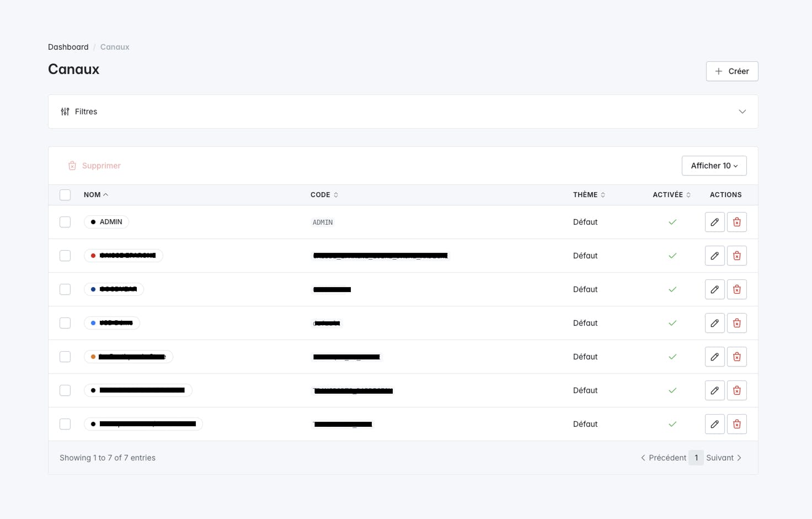Click 'Showing 1 to 7 of 7 entries' text

[108, 458]
